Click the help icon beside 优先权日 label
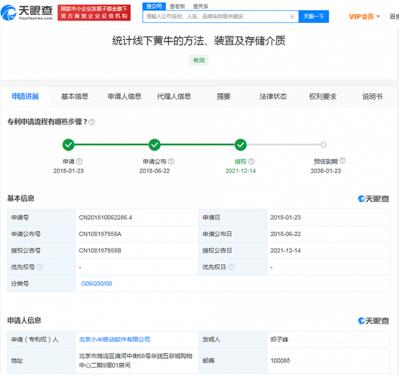This screenshot has width=399, height=375. click(231, 267)
